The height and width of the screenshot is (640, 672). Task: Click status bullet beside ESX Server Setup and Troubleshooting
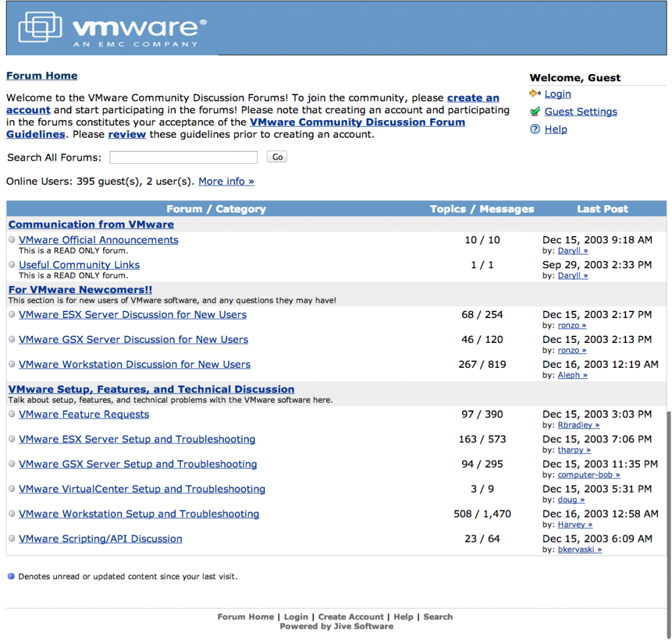pos(12,439)
